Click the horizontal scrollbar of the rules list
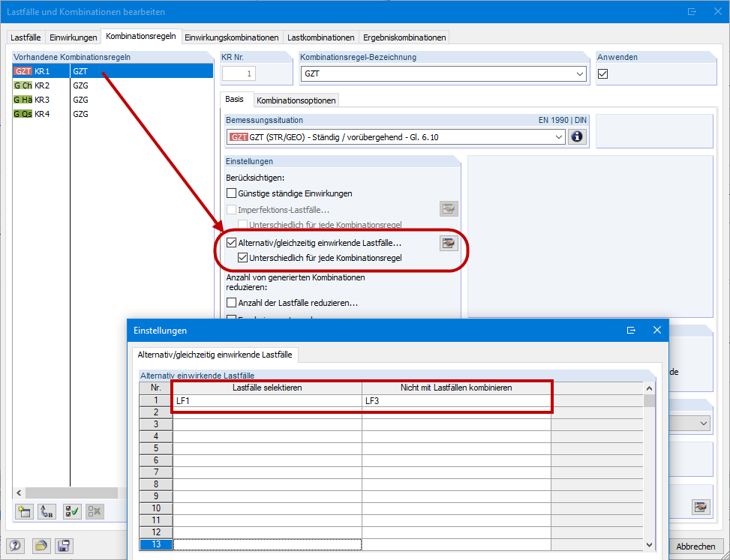Image resolution: width=730 pixels, height=560 pixels. pyautogui.click(x=72, y=493)
